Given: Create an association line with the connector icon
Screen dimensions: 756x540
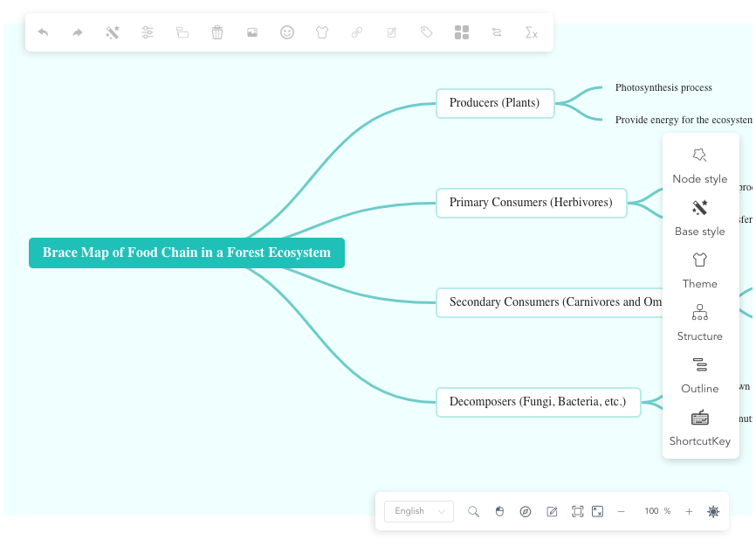Looking at the screenshot, I should click(497, 32).
